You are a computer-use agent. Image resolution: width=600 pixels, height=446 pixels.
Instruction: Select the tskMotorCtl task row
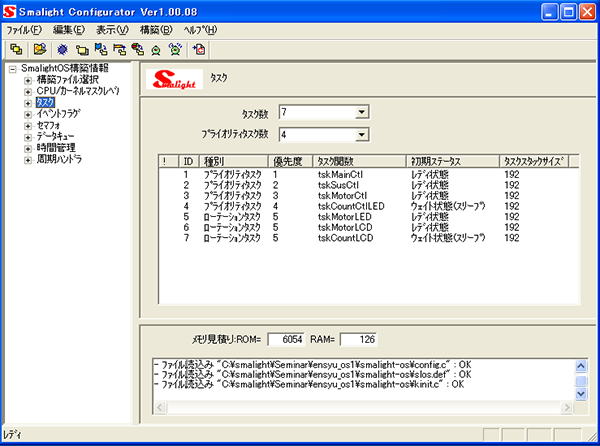pos(342,196)
